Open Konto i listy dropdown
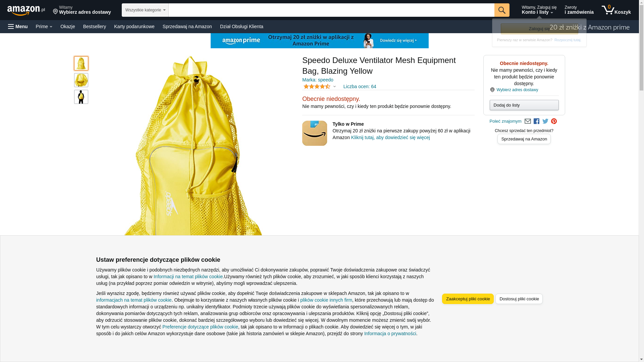644x362 pixels. pos(539,10)
